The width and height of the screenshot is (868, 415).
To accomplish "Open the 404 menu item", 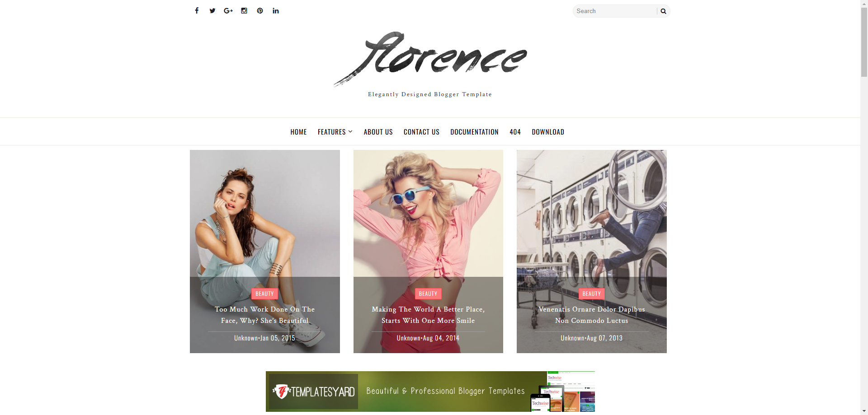I will tap(515, 132).
